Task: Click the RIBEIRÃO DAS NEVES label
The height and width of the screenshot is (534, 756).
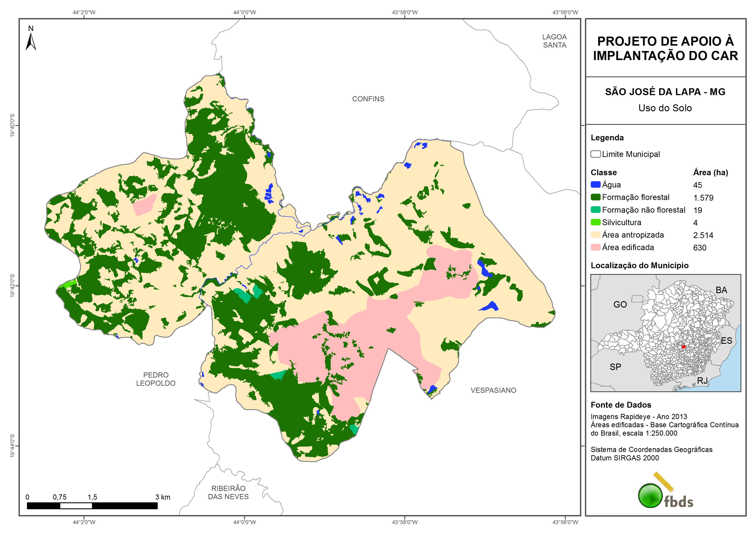Action: tap(228, 492)
